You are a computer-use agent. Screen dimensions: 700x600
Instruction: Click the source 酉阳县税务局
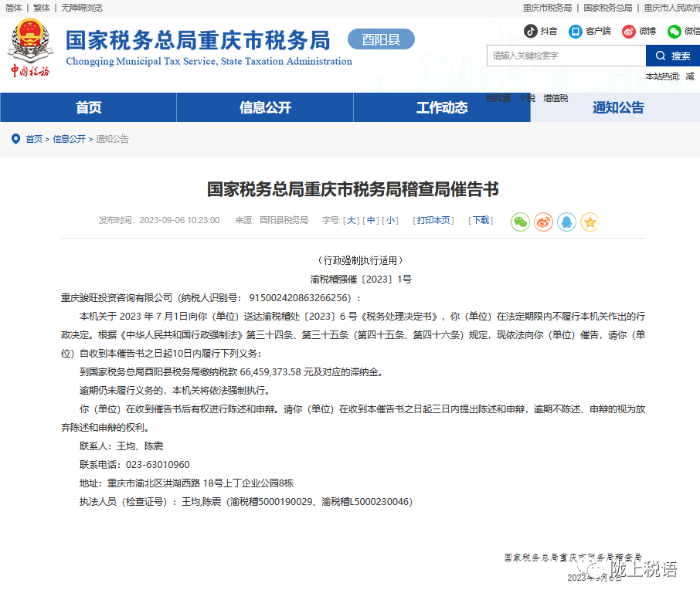click(284, 220)
